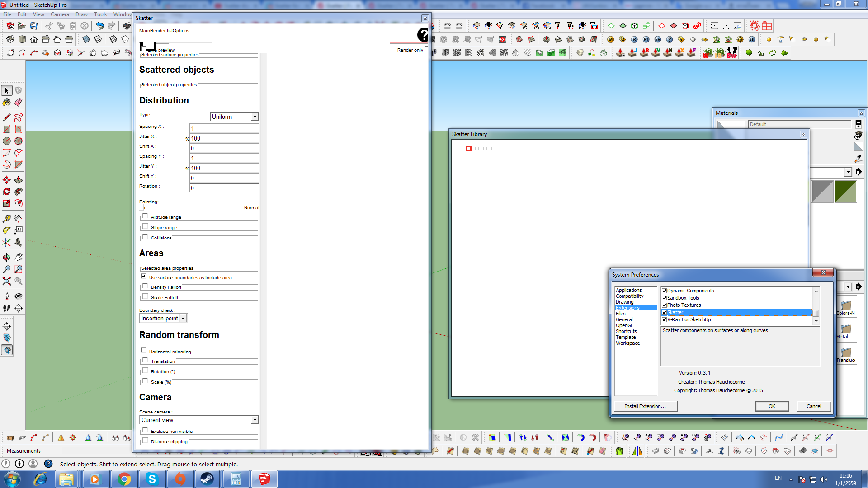Select the Rotate tool
This screenshot has width=868, height=488.
7,192
